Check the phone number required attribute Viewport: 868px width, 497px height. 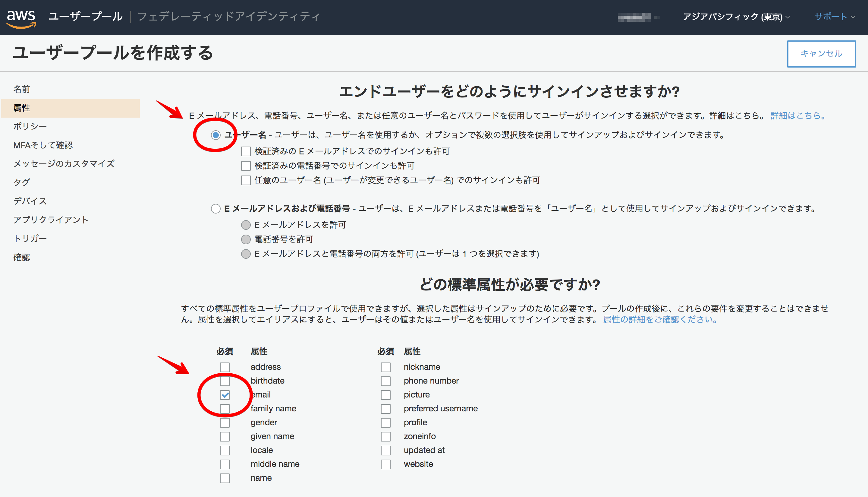click(386, 381)
